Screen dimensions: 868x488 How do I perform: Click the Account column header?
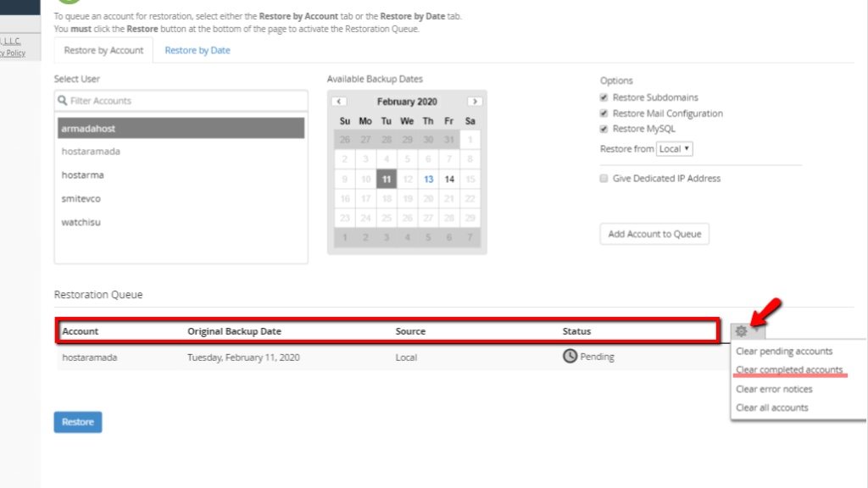click(x=81, y=331)
